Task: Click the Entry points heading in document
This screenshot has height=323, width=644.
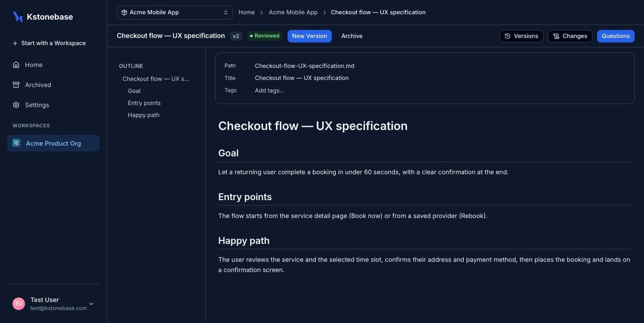Action: (245, 197)
